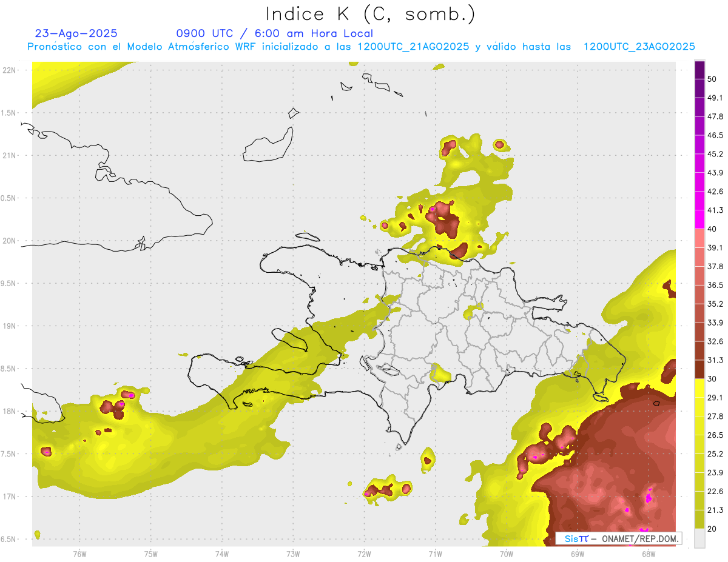This screenshot has width=728, height=562.
Task: Click the "70W" longitude label
Action: 507,554
